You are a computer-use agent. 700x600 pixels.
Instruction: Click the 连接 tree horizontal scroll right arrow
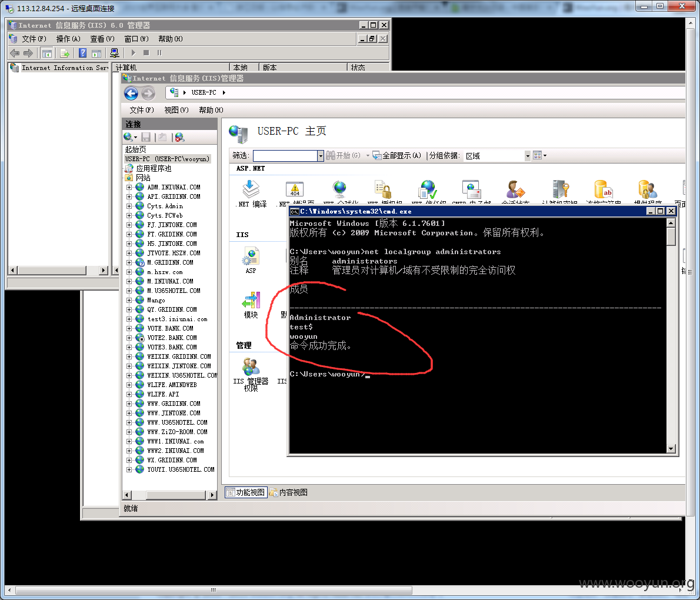212,495
